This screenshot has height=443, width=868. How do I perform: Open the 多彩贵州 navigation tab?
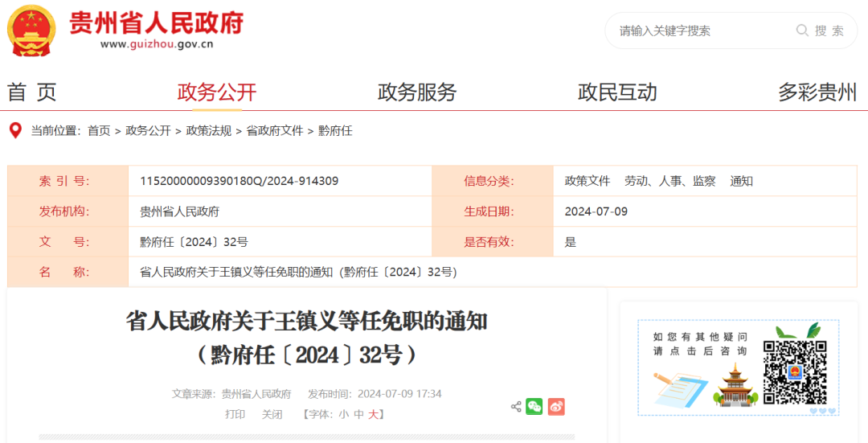[817, 92]
